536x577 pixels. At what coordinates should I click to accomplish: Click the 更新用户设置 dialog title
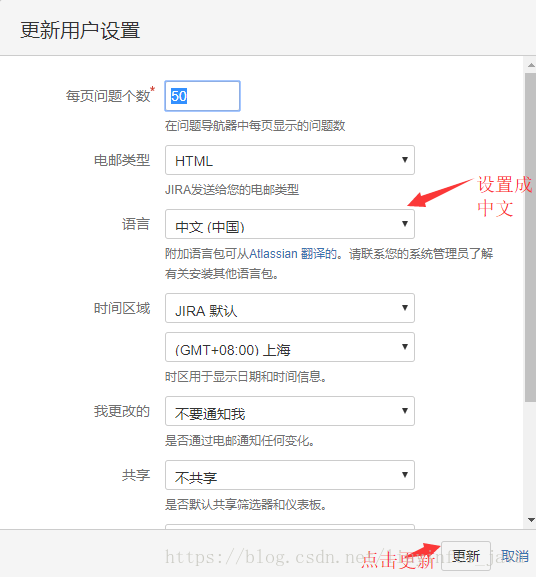coord(80,30)
